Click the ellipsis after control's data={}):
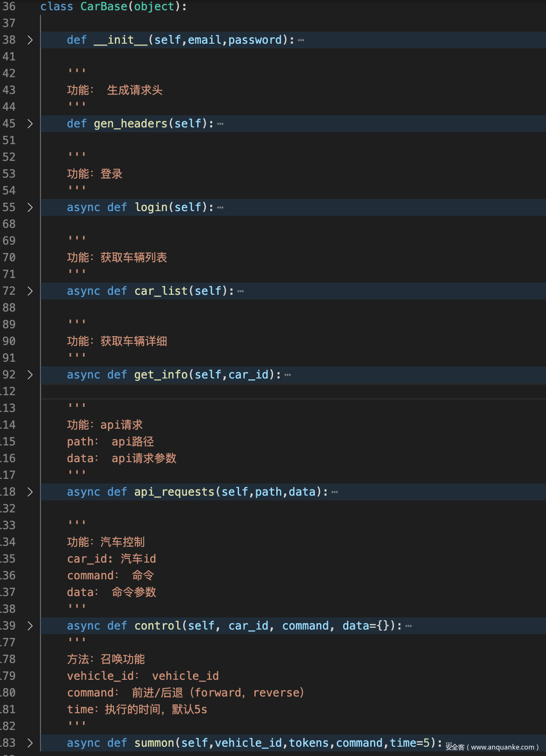Viewport: 546px width, 756px height. (x=409, y=626)
